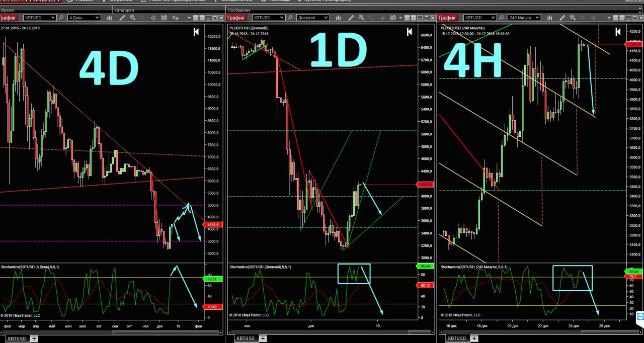This screenshot has height=343, width=644.
Task: Open the 4 День interval dropdown
Action: (84, 18)
